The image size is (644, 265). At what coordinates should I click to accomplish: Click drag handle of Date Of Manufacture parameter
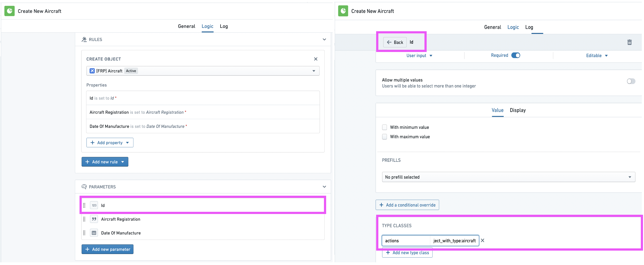coord(84,233)
